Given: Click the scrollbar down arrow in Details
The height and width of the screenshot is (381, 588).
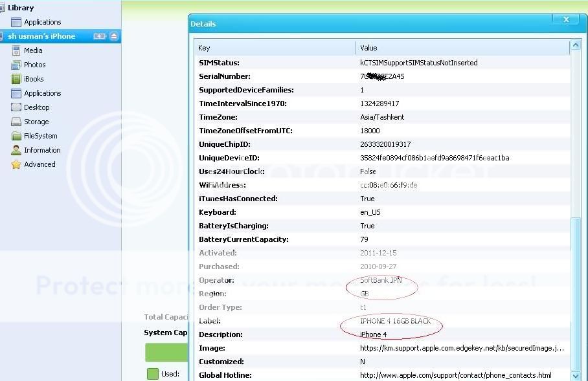Looking at the screenshot, I should point(576,375).
